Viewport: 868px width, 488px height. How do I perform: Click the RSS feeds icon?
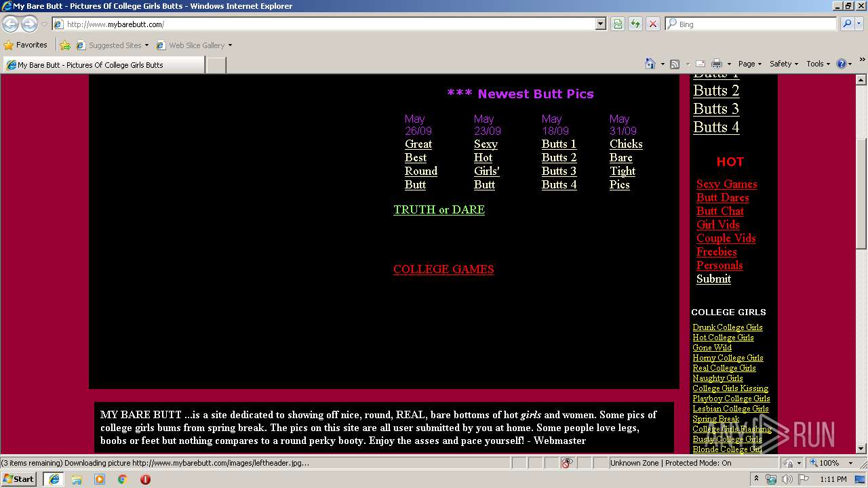675,64
